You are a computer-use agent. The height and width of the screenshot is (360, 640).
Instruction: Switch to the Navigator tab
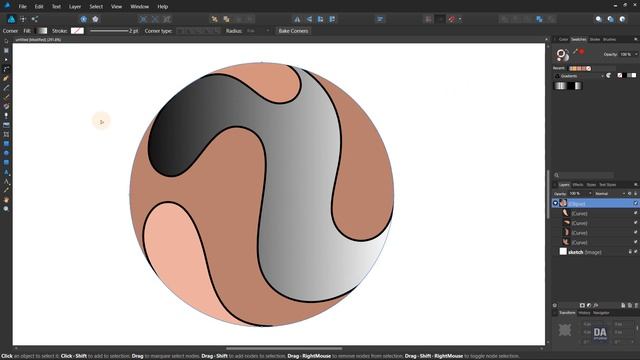click(x=601, y=313)
